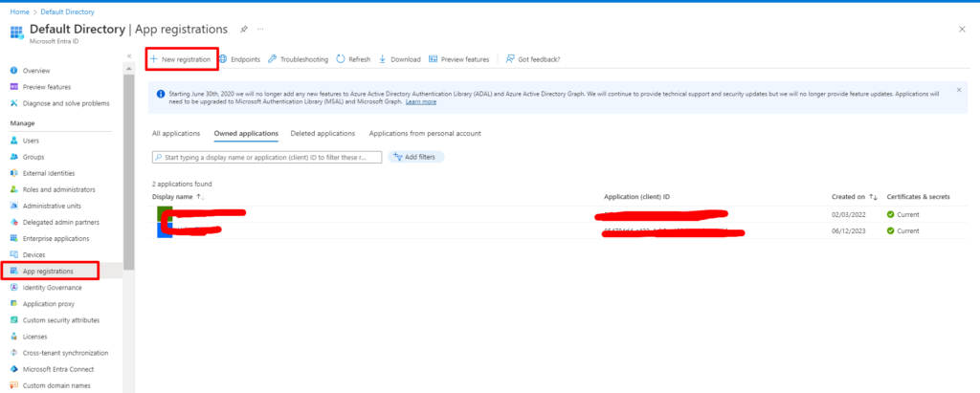980x393 pixels.
Task: Sort by Created on arrows
Action: (x=873, y=197)
